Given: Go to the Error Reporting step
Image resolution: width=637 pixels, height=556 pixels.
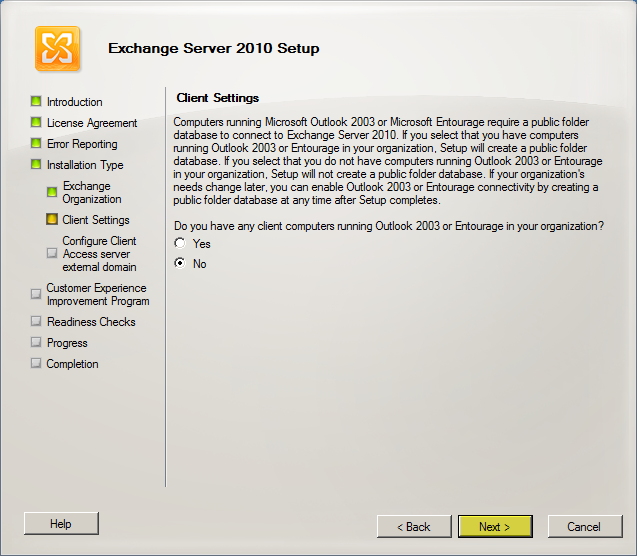Looking at the screenshot, I should [x=82, y=144].
